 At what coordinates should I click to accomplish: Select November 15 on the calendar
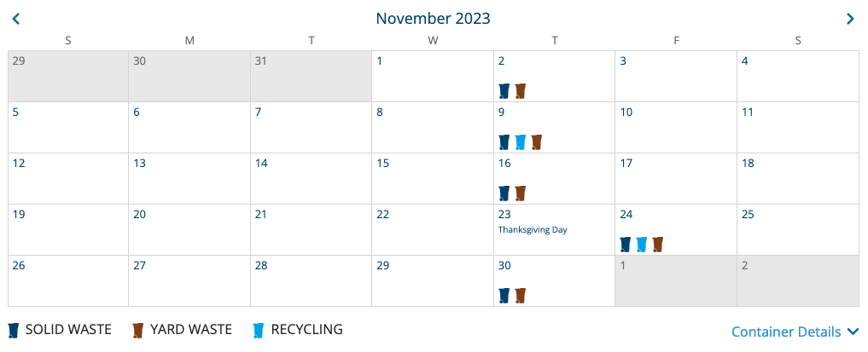pyautogui.click(x=433, y=179)
